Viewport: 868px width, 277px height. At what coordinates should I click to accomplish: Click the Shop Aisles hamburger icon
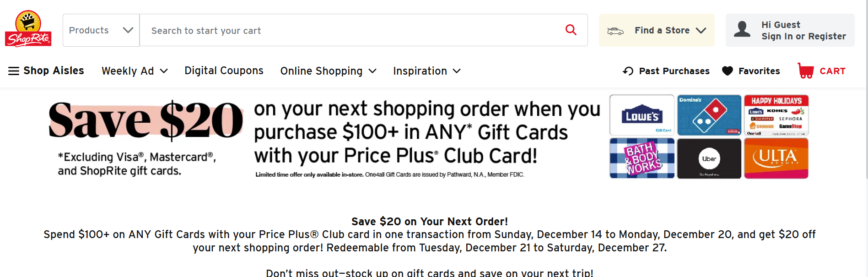point(14,71)
